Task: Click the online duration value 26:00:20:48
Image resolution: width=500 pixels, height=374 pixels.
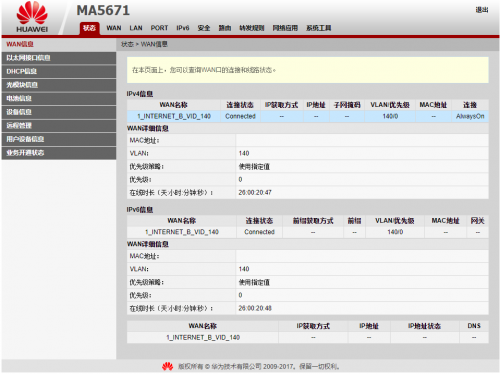Action: pos(255,308)
